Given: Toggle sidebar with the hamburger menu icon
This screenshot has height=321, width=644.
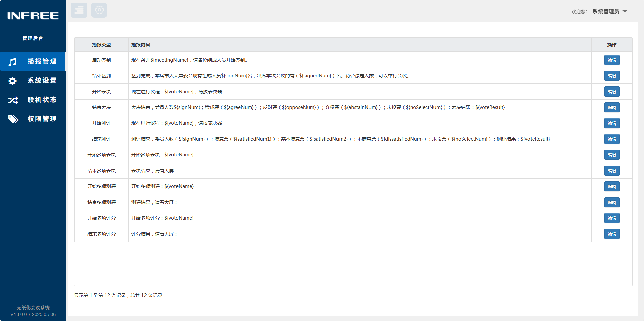Looking at the screenshot, I should click(79, 10).
